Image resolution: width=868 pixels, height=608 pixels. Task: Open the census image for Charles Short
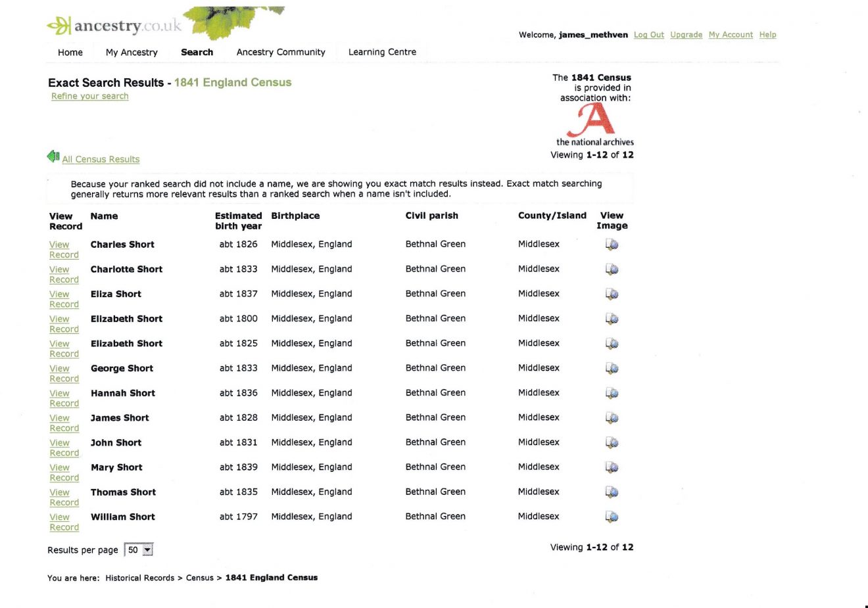(612, 245)
